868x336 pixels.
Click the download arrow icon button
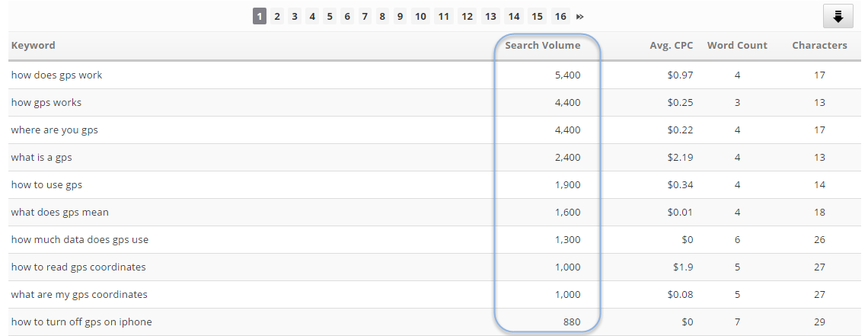(x=838, y=16)
